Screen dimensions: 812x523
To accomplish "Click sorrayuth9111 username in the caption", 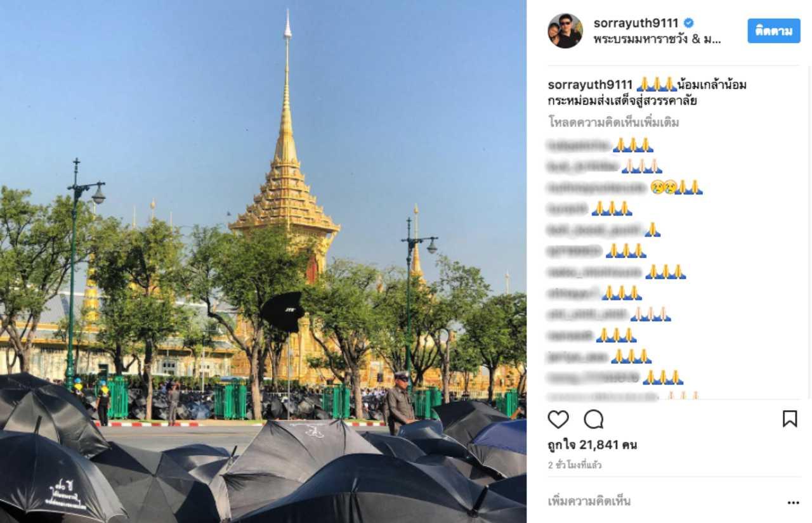I will (x=591, y=85).
